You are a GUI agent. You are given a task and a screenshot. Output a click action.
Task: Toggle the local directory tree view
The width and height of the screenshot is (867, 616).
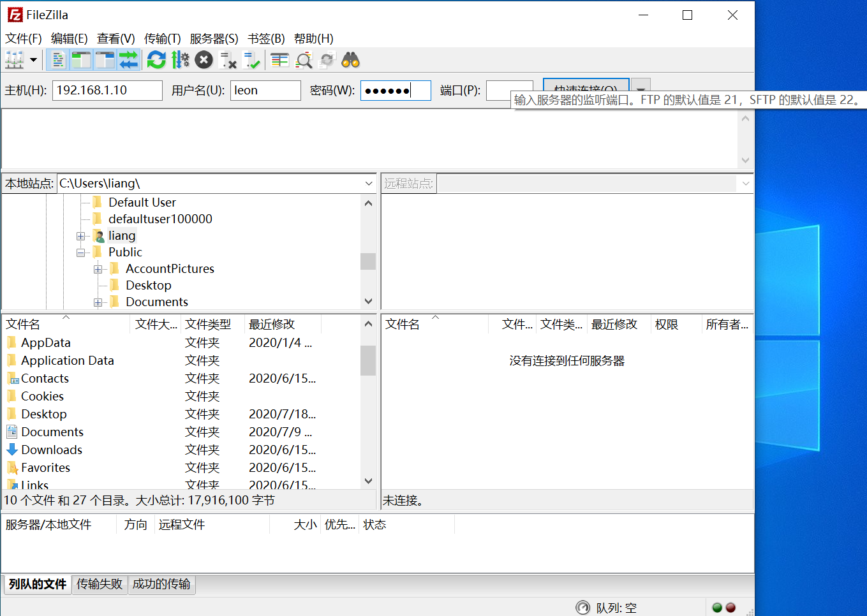[81, 60]
